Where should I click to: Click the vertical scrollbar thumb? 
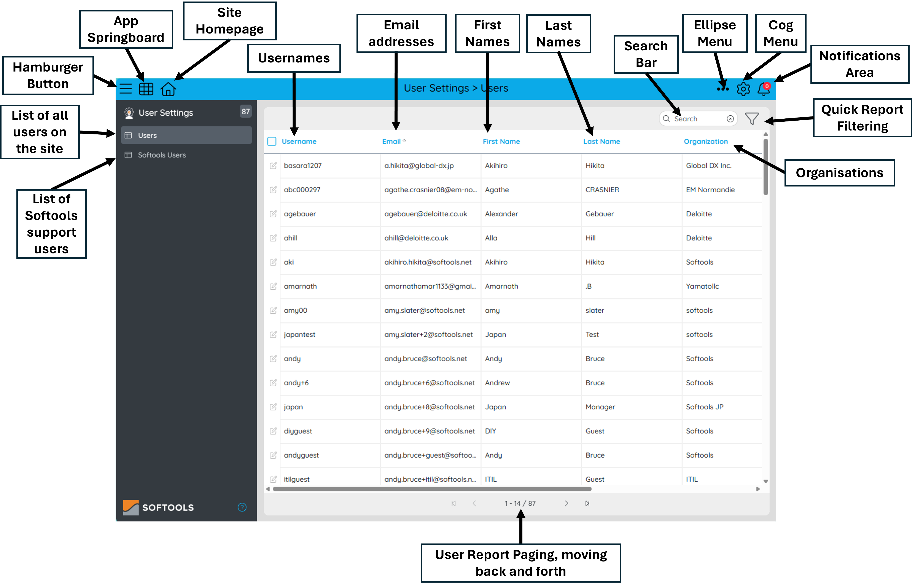[x=766, y=167]
